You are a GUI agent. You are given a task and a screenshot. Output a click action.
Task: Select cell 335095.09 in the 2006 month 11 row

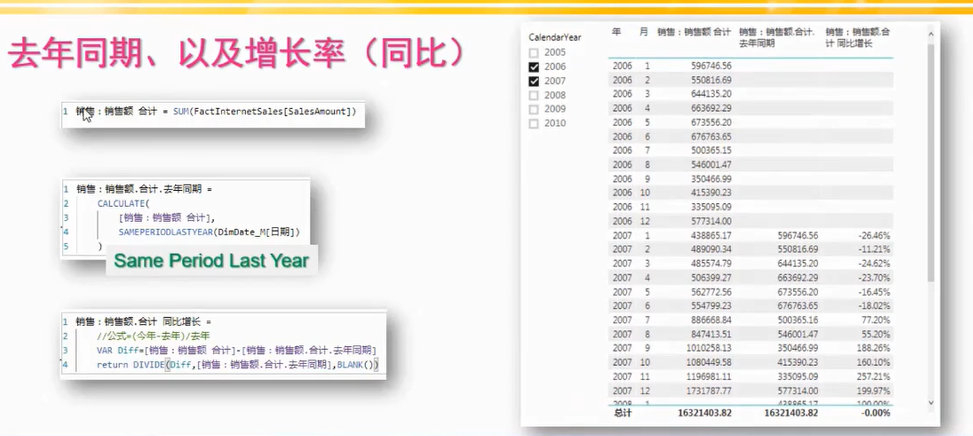pos(709,207)
